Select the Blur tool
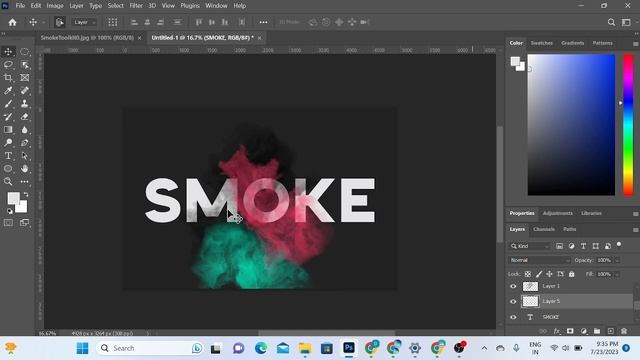Image resolution: width=640 pixels, height=360 pixels. (x=24, y=130)
